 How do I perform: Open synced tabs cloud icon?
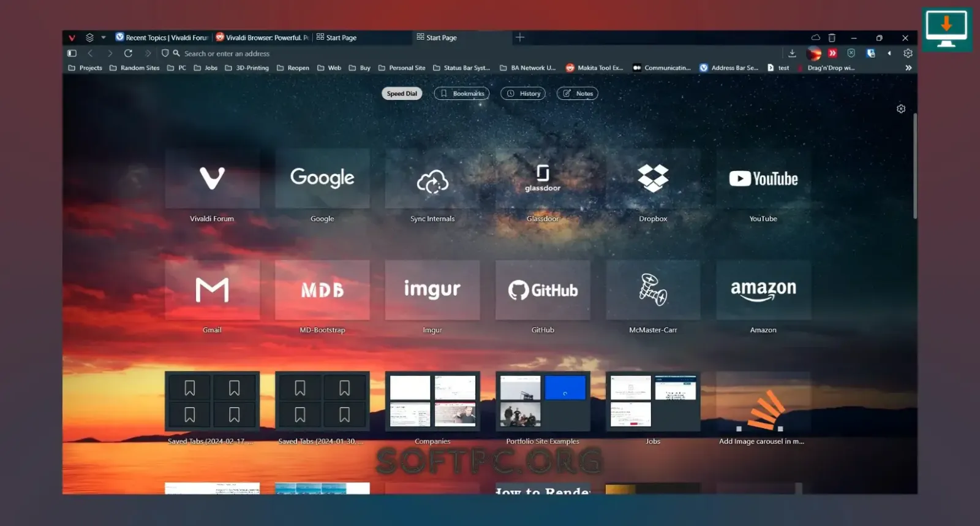coord(815,37)
